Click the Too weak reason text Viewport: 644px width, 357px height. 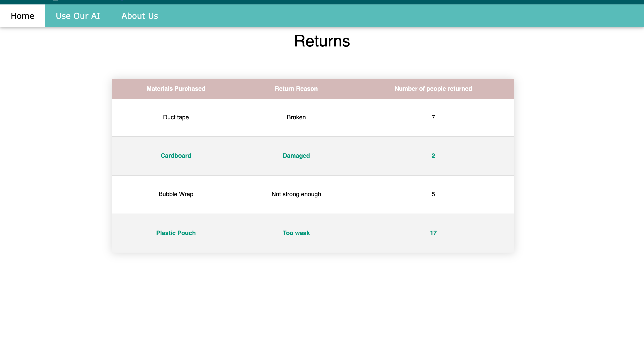(296, 233)
